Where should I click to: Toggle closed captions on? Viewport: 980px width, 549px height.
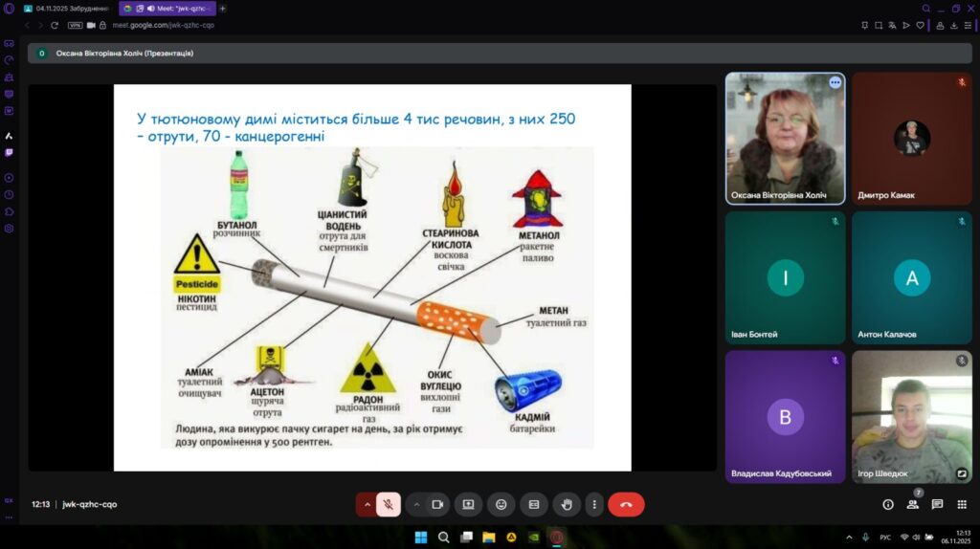[533, 504]
